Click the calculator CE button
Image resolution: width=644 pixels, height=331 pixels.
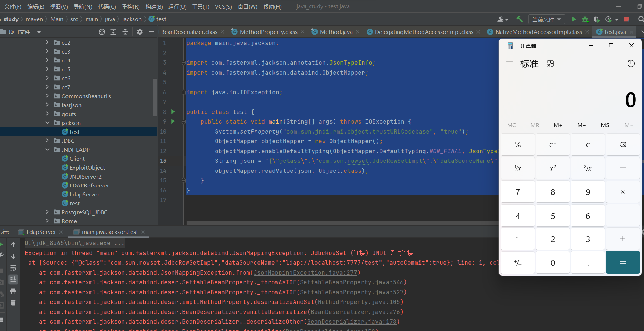point(553,145)
